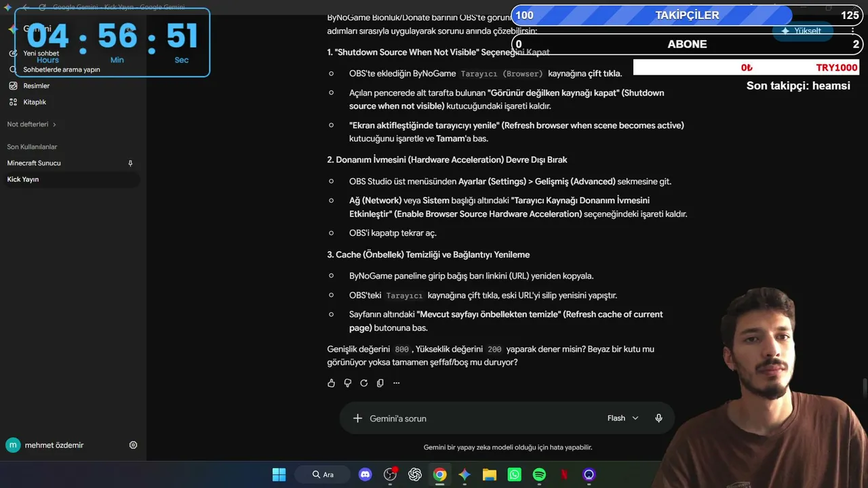The width and height of the screenshot is (868, 488).
Task: Click the TRY1000 donation goal bar
Action: click(746, 67)
